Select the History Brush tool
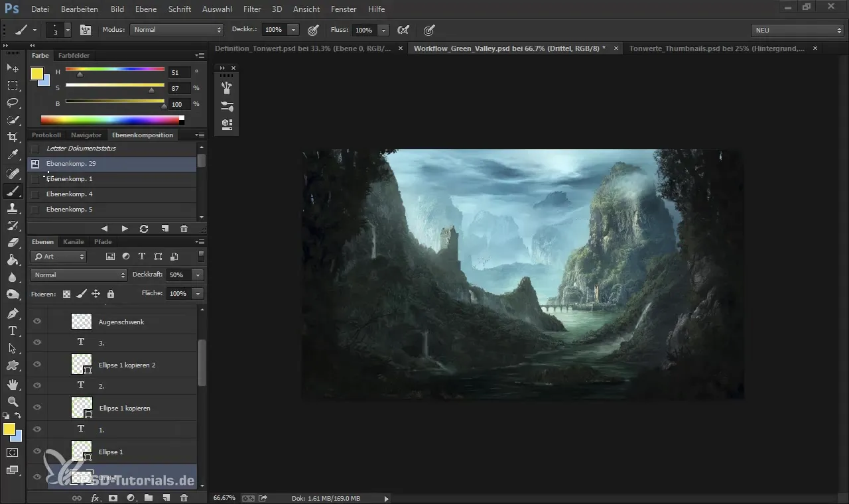The height and width of the screenshot is (504, 849). tap(13, 225)
